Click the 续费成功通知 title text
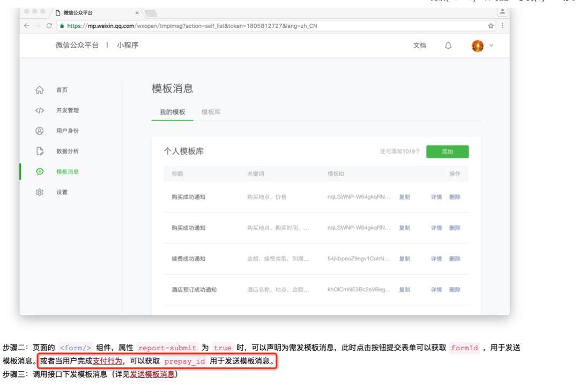This screenshot has height=392, width=579. coord(188,259)
